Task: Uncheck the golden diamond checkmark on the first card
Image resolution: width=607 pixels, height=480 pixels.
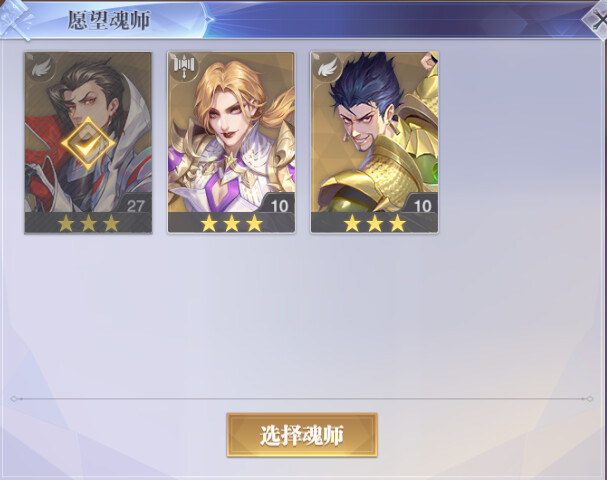Action: [x=88, y=143]
